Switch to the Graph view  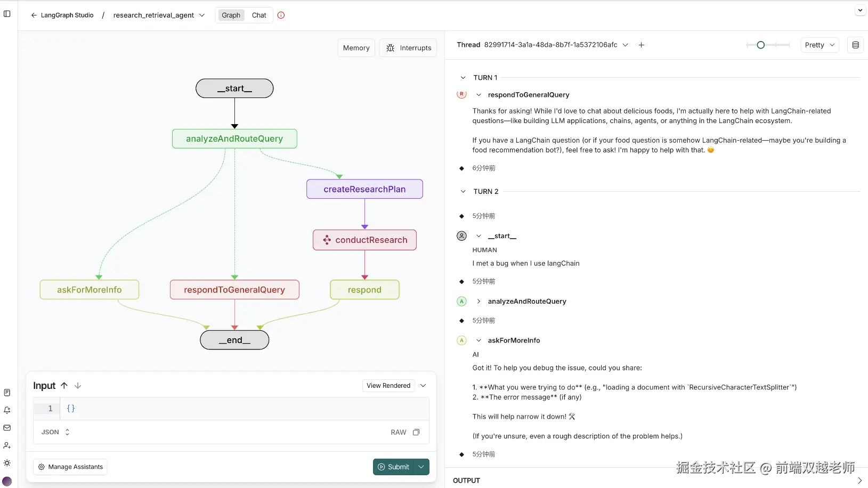231,15
